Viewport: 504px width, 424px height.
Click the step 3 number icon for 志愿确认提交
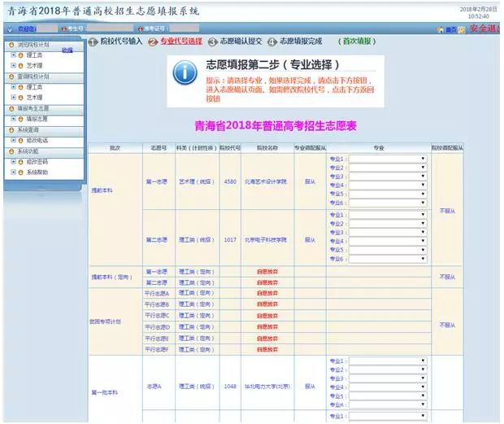[213, 42]
